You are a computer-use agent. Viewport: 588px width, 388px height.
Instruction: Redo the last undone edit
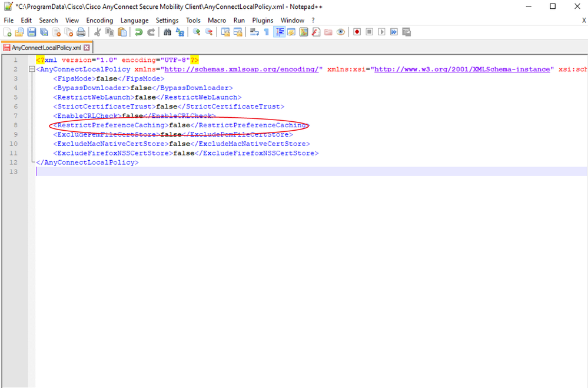[x=151, y=32]
